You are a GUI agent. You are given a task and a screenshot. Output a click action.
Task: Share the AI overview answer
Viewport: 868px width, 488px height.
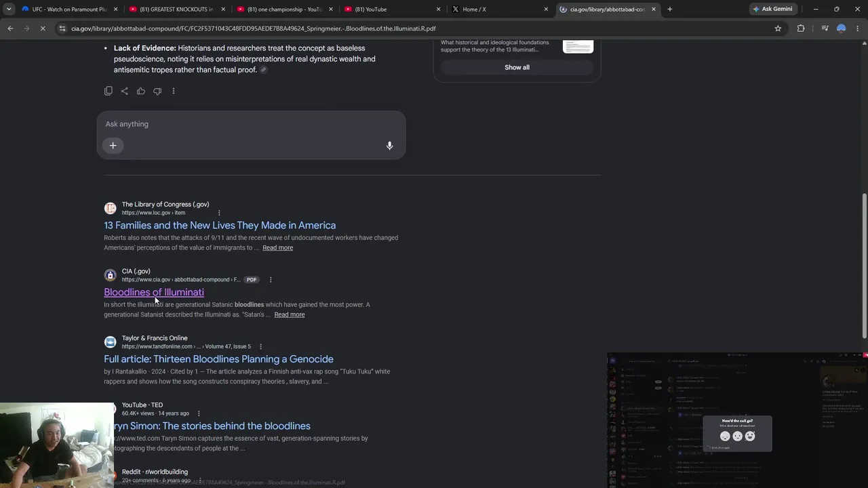(125, 91)
